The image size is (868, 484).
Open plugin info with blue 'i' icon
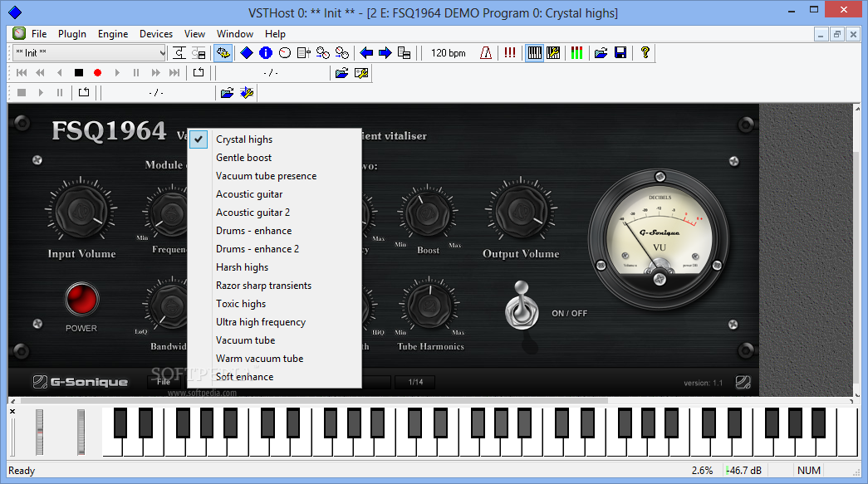266,53
